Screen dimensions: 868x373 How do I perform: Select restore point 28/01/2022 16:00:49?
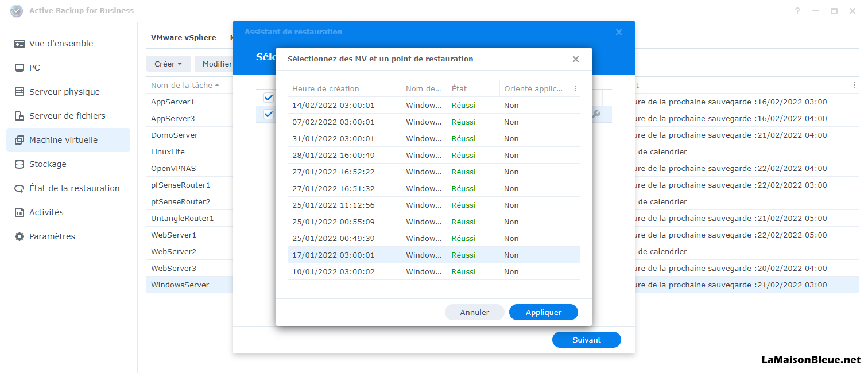click(x=434, y=155)
